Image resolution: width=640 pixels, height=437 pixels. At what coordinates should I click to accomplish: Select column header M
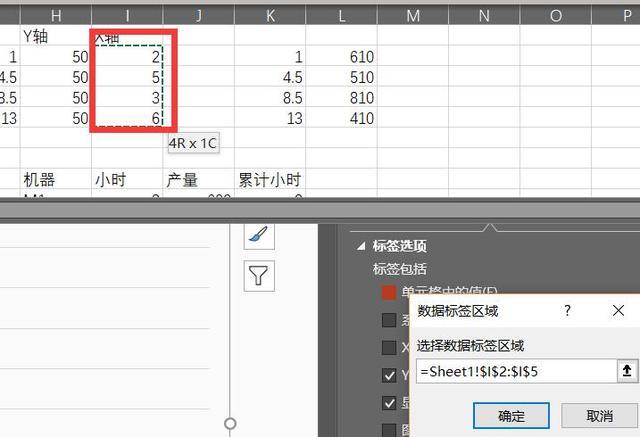(x=413, y=16)
